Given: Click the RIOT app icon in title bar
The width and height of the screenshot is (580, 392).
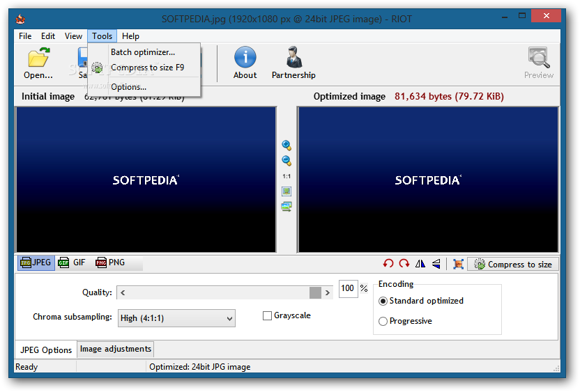Looking at the screenshot, I should pyautogui.click(x=20, y=19).
